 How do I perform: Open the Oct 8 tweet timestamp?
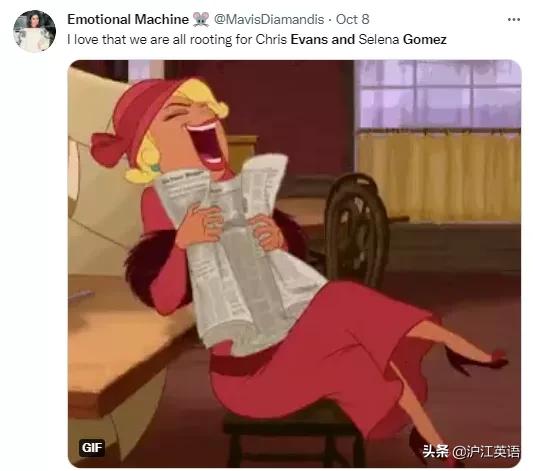click(353, 19)
